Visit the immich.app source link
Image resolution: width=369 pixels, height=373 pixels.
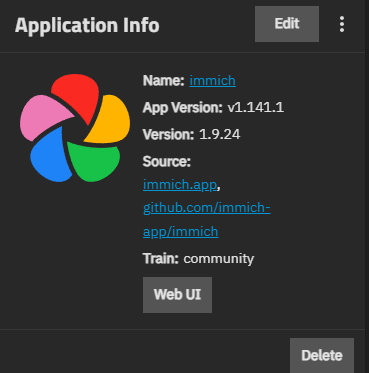coord(180,185)
